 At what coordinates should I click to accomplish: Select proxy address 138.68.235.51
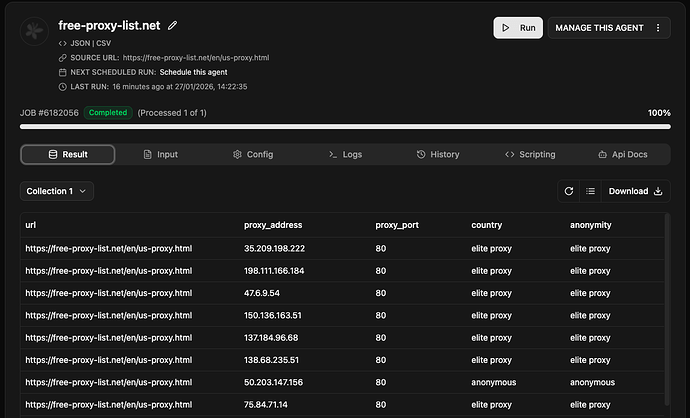[x=271, y=360]
